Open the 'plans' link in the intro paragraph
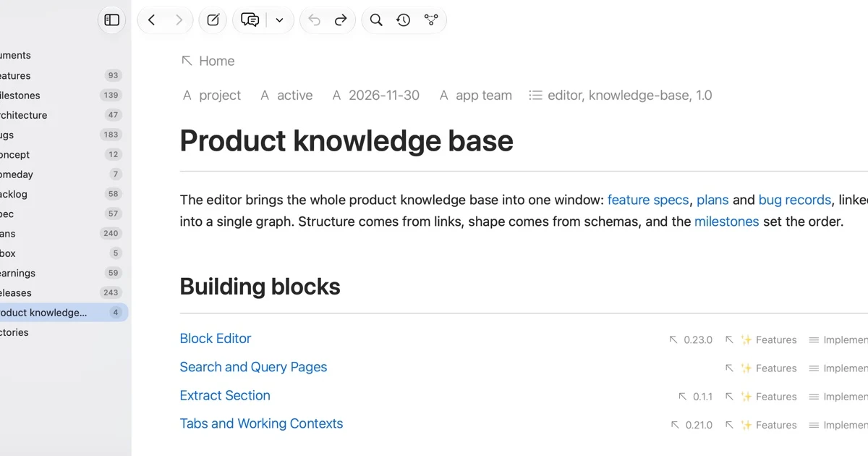This screenshot has height=456, width=868. [x=712, y=200]
